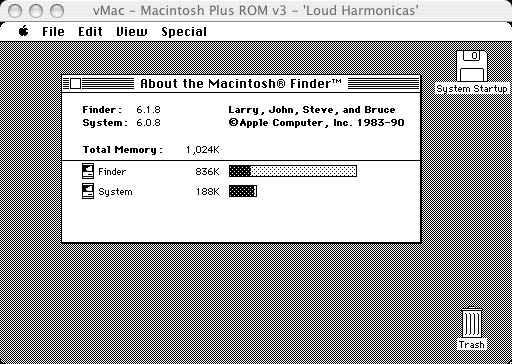The image size is (512, 364).
Task: Click the 'Trash' label text
Action: pos(472,344)
